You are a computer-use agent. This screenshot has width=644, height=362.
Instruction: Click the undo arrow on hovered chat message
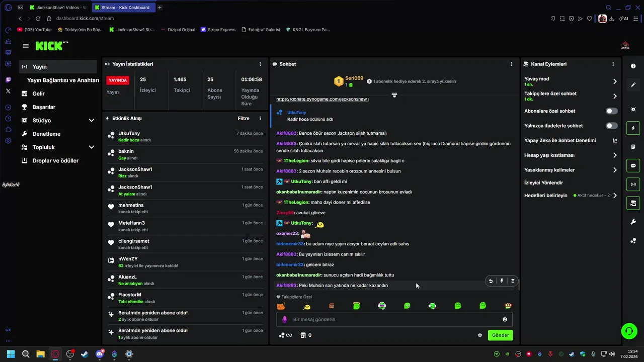point(491,281)
